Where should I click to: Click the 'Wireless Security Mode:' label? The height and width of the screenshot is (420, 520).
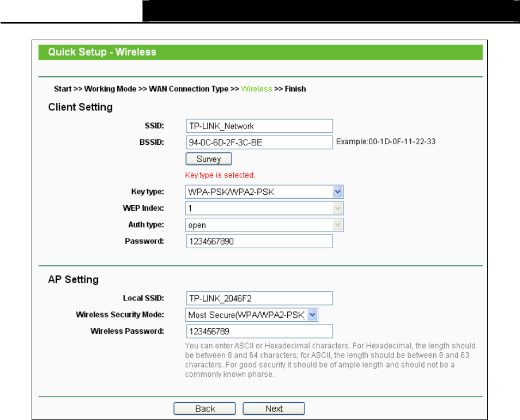pos(120,315)
